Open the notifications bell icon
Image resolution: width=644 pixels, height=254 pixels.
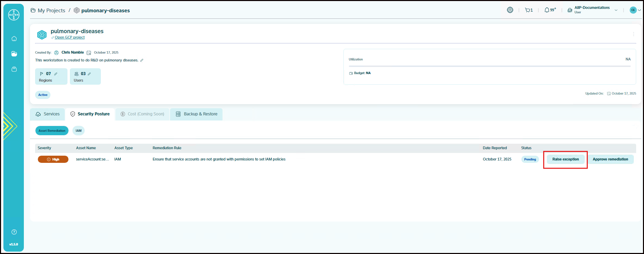(547, 10)
